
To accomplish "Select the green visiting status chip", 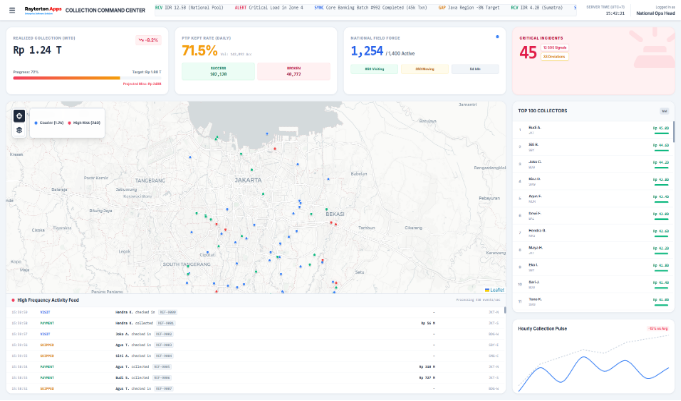I will point(373,69).
